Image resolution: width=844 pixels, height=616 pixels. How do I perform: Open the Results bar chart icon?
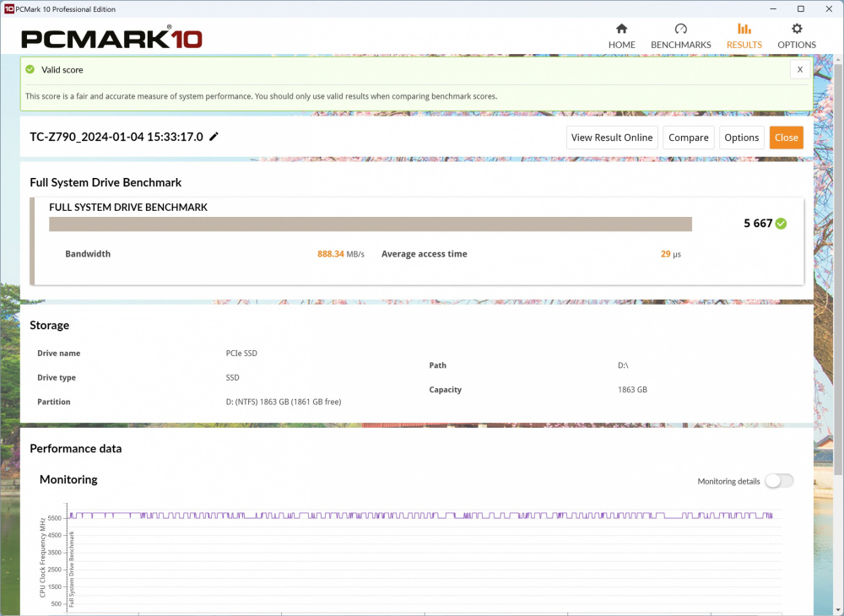pos(744,29)
